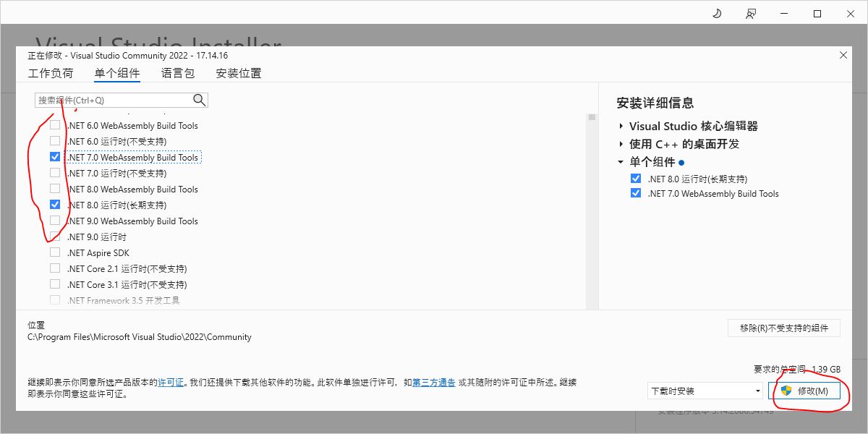
Task: Collapse the 单个组件 details section
Action: pyautogui.click(x=621, y=162)
